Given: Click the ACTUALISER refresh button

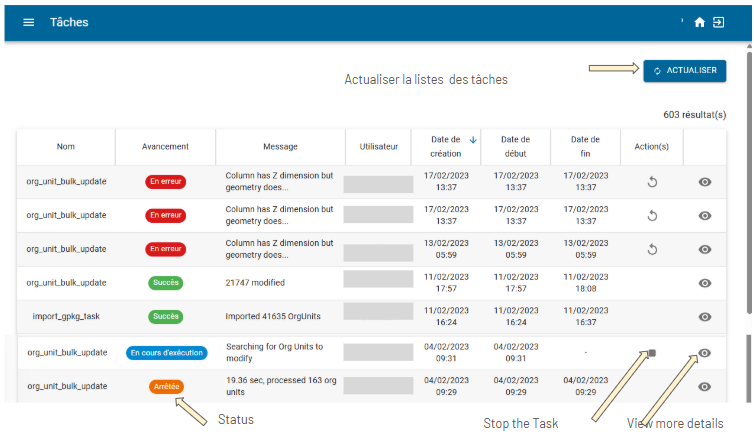Looking at the screenshot, I should pos(685,71).
